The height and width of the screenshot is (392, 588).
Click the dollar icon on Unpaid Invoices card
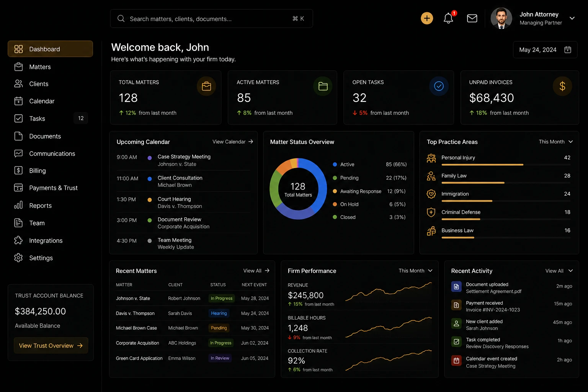pyautogui.click(x=562, y=86)
